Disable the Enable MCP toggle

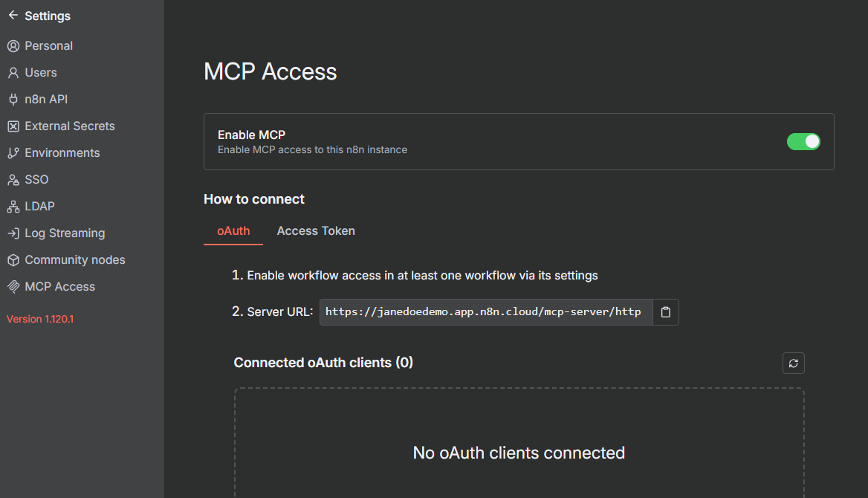click(x=803, y=141)
